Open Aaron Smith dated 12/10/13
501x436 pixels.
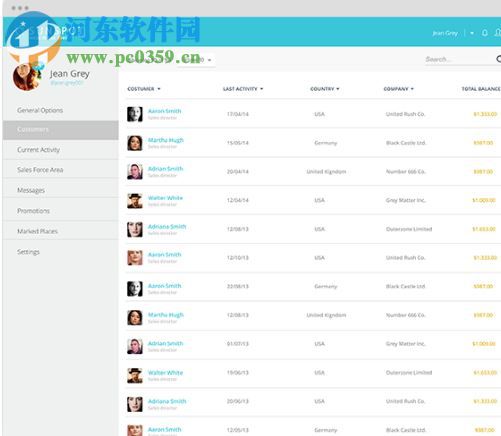[165, 254]
